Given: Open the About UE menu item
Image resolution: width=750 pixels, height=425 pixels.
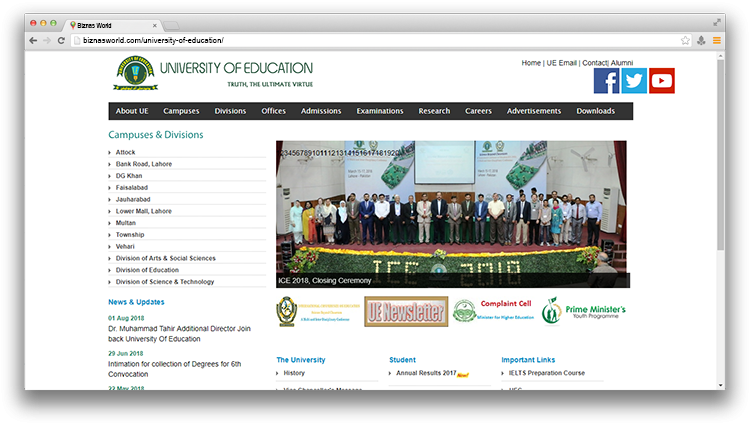Looking at the screenshot, I should [132, 111].
